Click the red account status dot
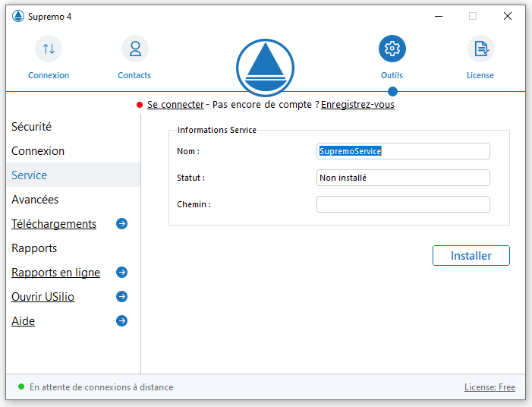 tap(140, 105)
